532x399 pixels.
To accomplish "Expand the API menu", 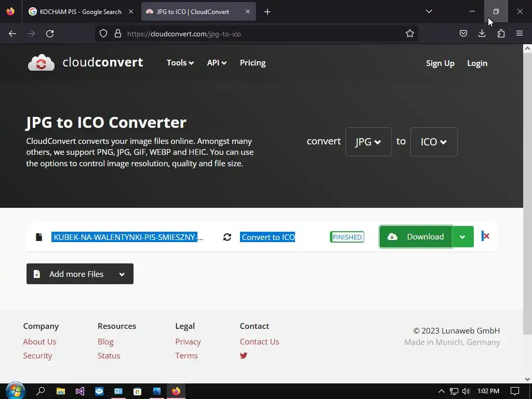I will click(217, 63).
